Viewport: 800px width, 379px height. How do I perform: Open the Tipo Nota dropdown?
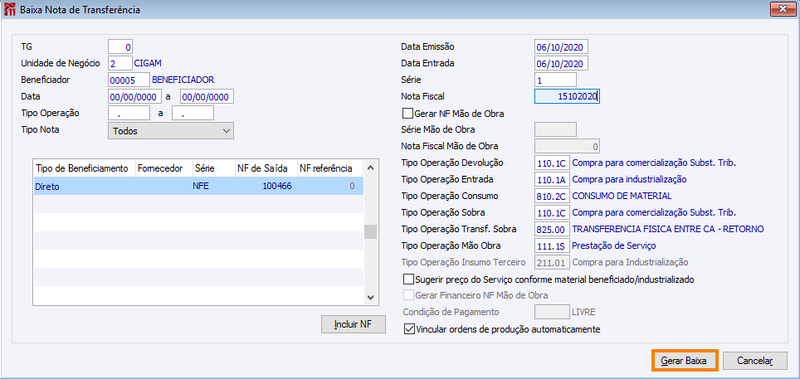(171, 131)
